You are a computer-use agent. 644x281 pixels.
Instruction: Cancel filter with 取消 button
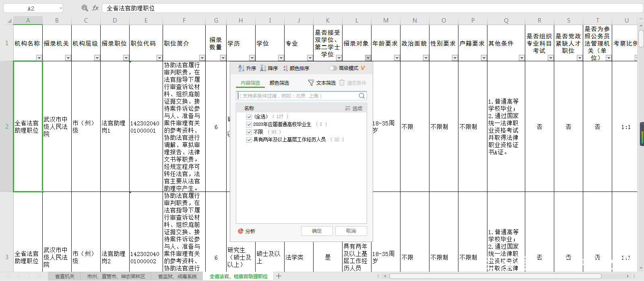[x=351, y=231]
